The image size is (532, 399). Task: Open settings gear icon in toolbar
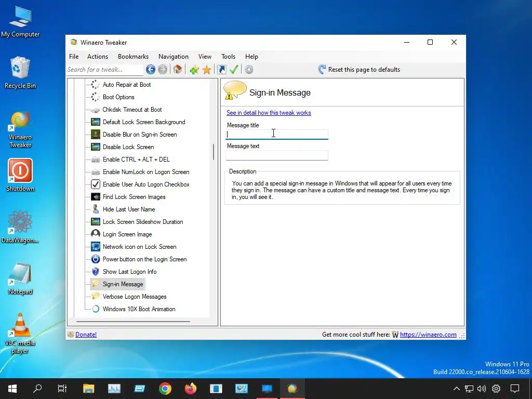pyautogui.click(x=249, y=70)
